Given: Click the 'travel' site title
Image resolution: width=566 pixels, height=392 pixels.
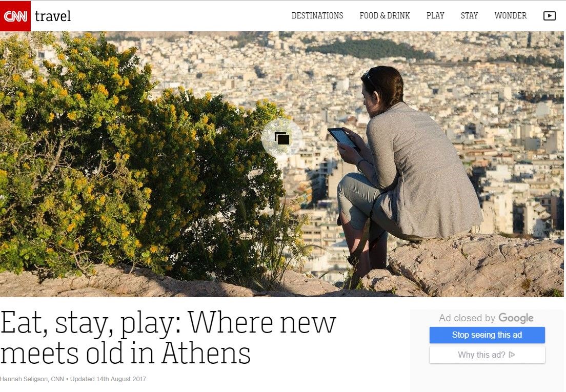Looking at the screenshot, I should 53,16.
